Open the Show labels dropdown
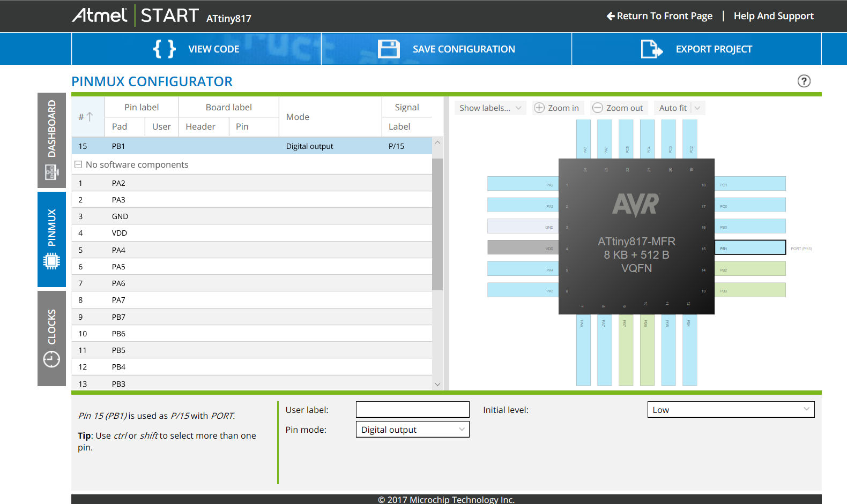Viewport: 847px width, 504px height. pyautogui.click(x=490, y=108)
